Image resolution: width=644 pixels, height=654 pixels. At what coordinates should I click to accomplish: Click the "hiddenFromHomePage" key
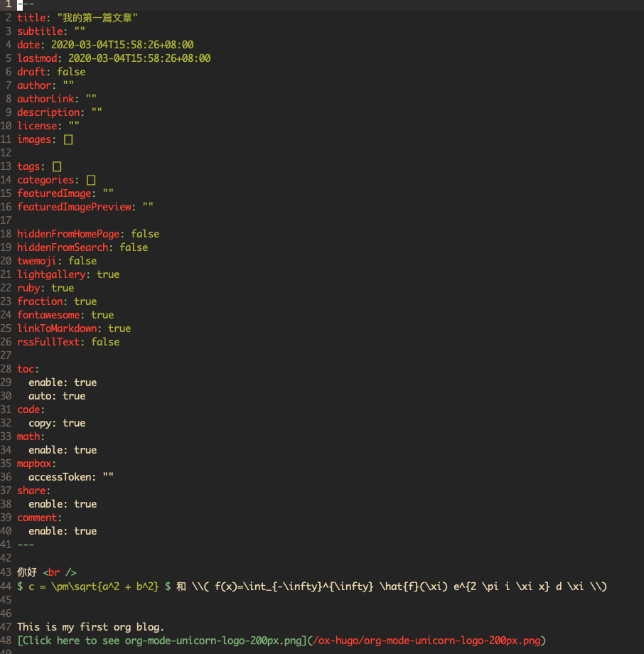68,234
